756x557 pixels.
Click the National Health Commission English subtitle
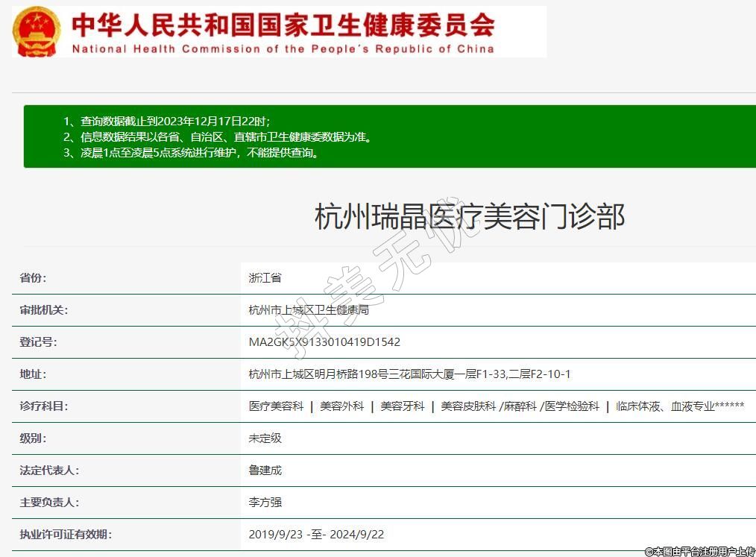pos(283,49)
